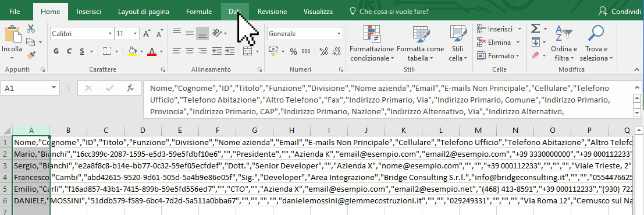Viewport: 644px width, 215px height.
Task: Decrease indent in alignment group
Action: (217, 51)
